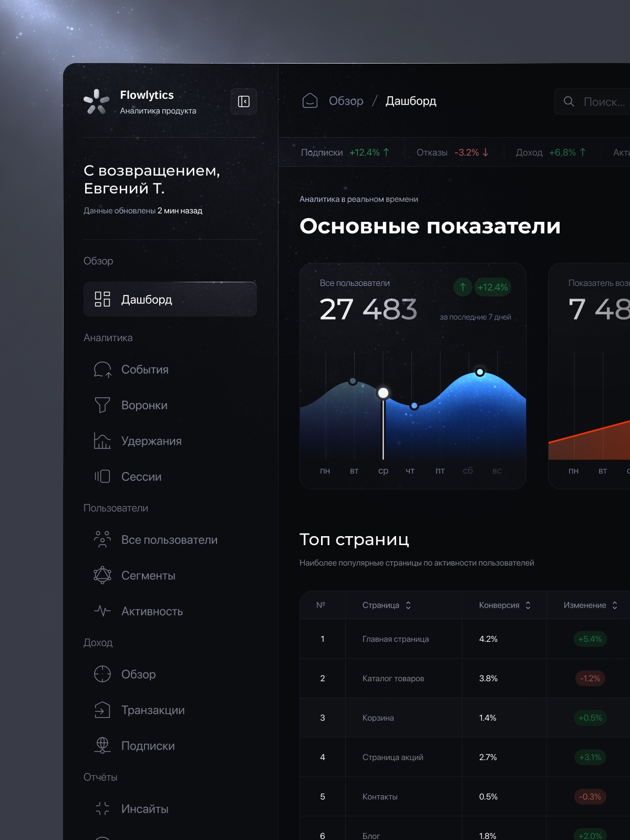Click the green arrow beside Подписки +12.4%
Viewport: 630px width, 840px height.
click(x=386, y=152)
